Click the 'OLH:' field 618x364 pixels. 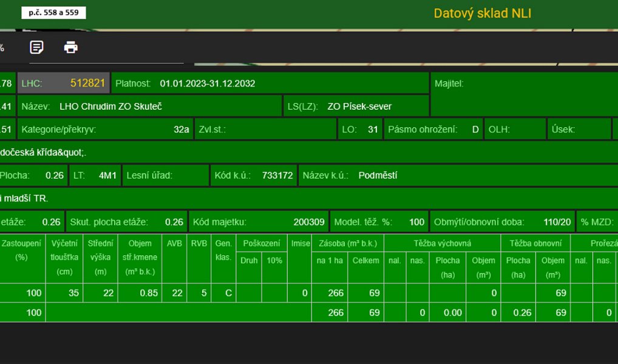click(515, 129)
